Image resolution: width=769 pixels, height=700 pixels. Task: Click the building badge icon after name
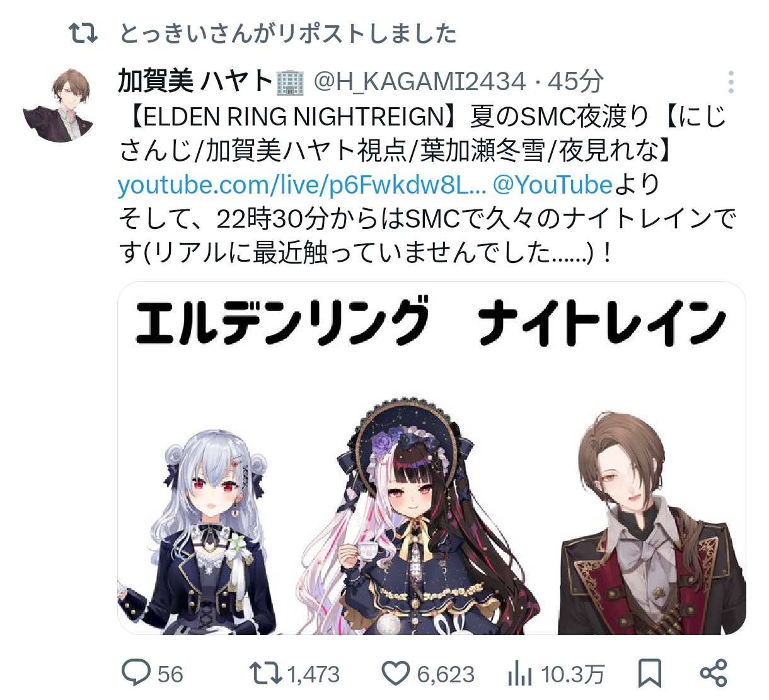[290, 82]
